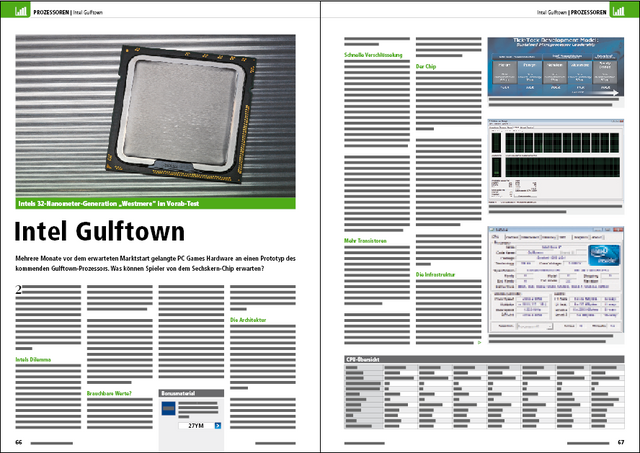Screen dimensions: 640x453
Task: Click the intro paragraph starting 'Mehrere Monate vor dem'
Action: pyautogui.click(x=156, y=264)
